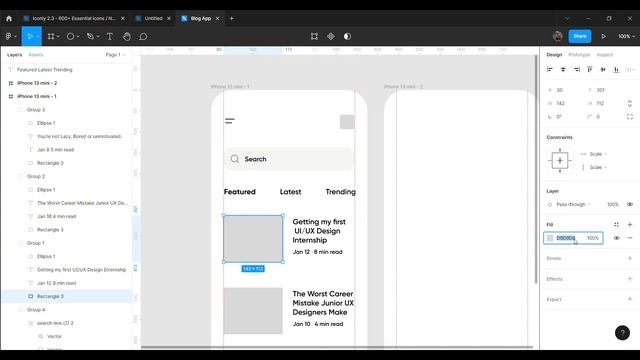Screen dimensions: 640x360
Task: Open shape tools dropdown arrow
Action: point(78,37)
